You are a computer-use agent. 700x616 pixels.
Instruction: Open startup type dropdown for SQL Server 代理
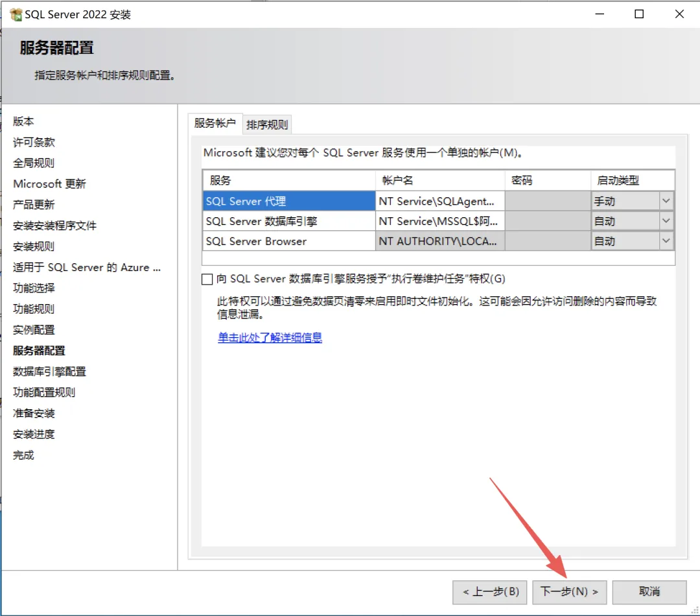pyautogui.click(x=666, y=201)
